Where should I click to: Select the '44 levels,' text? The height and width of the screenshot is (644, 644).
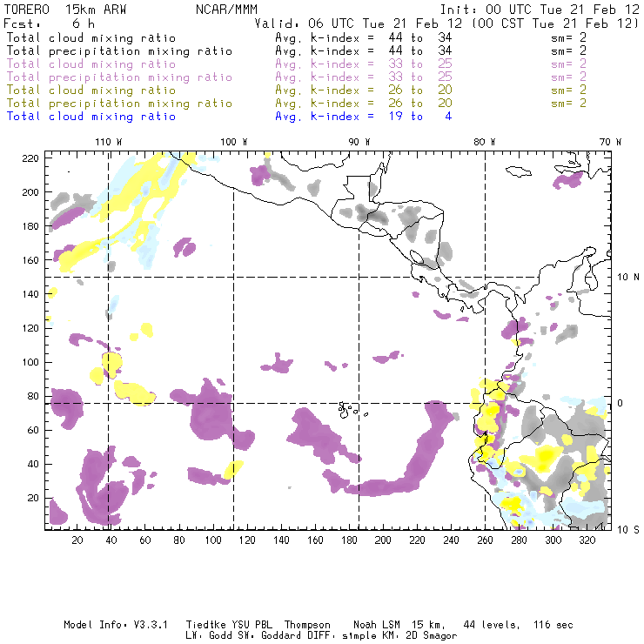[x=492, y=625]
